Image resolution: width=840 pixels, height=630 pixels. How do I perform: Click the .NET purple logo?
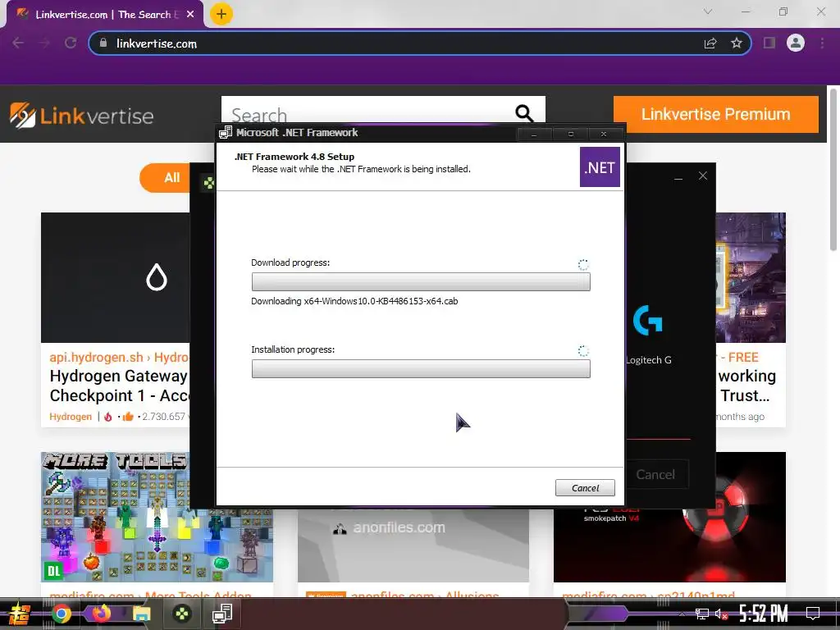point(600,167)
